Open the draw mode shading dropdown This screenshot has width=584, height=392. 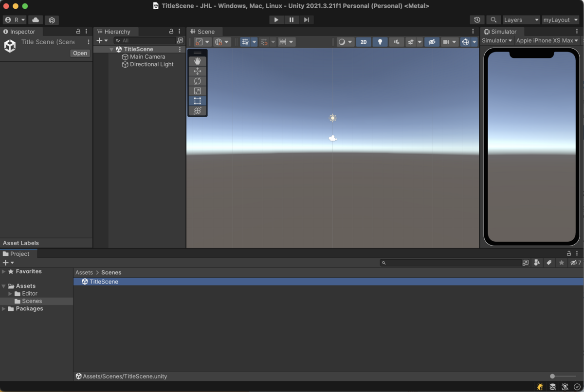345,42
